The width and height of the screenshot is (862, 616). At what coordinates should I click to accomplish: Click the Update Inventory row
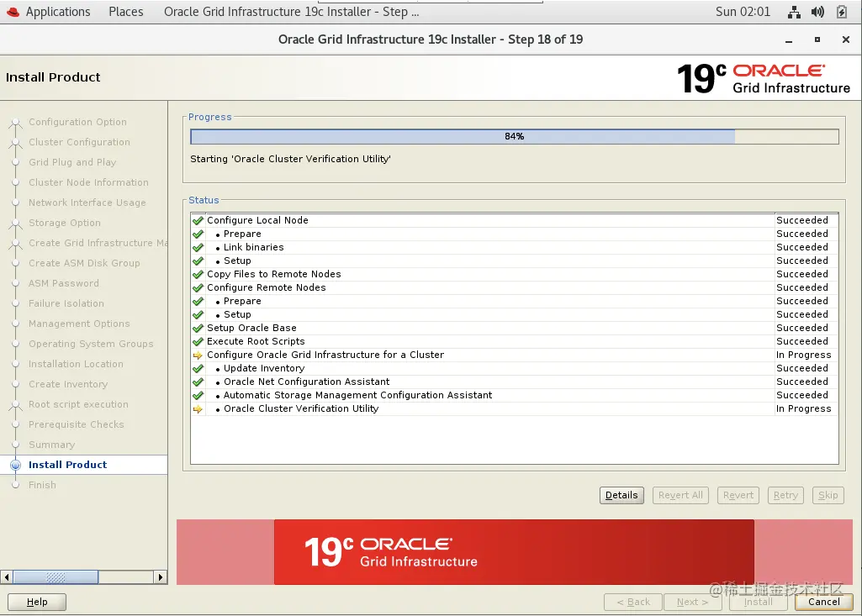coord(514,368)
